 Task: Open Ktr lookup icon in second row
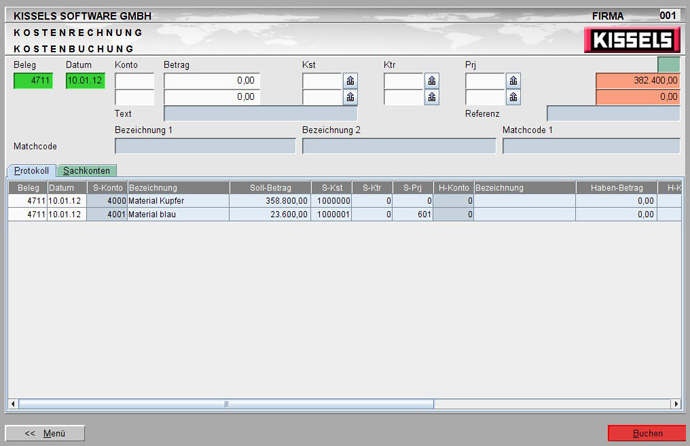click(432, 97)
